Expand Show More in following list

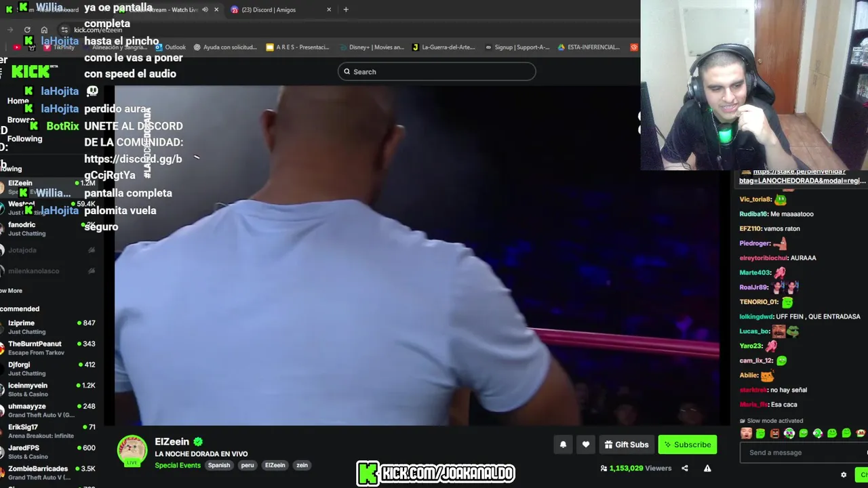(x=11, y=291)
